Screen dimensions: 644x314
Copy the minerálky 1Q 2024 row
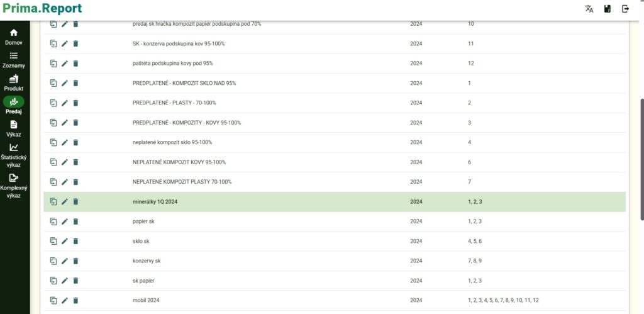tap(53, 202)
